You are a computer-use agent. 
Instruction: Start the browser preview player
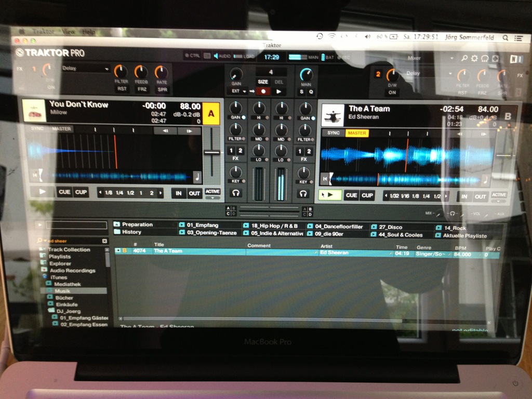click(40, 224)
